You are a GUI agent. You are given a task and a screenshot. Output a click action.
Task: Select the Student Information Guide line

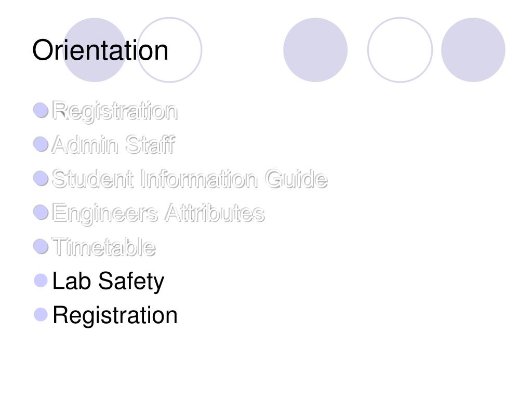pyautogui.click(x=190, y=179)
